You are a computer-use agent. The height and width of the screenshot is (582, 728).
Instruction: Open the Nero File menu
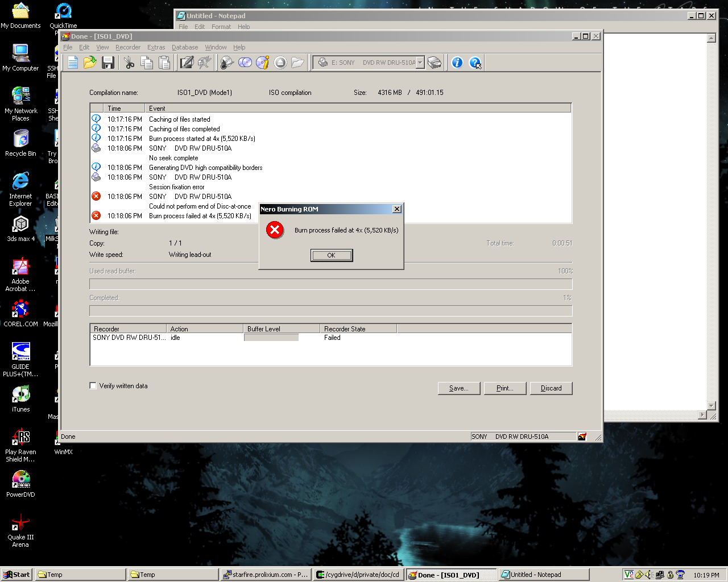point(68,47)
